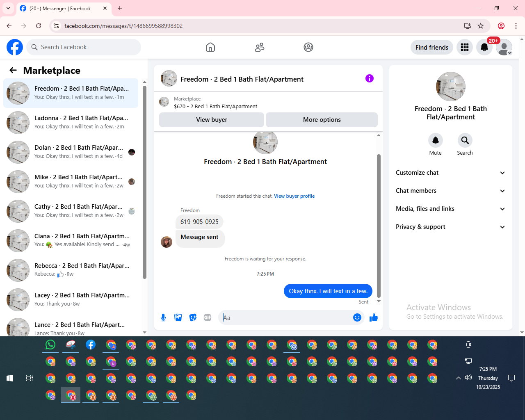This screenshot has height=420, width=525.
Task: Open the Mike conversation
Action: tap(71, 182)
